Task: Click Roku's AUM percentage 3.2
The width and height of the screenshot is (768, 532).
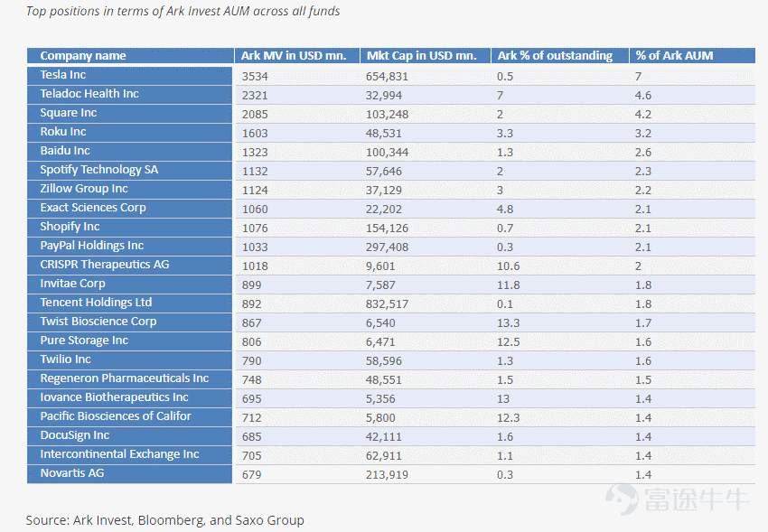Action: pos(643,134)
